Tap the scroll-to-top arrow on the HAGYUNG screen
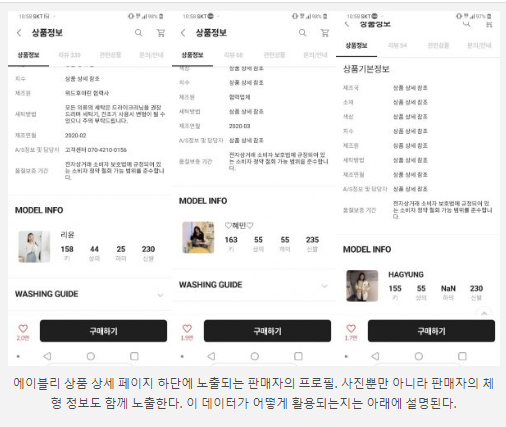 (x=484, y=313)
